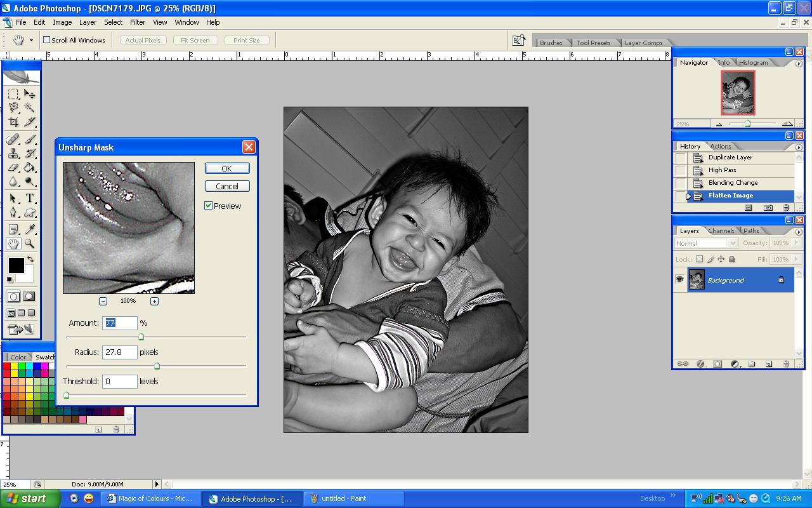Image resolution: width=812 pixels, height=508 pixels.
Task: Click the Amount slider handle
Action: coord(141,337)
